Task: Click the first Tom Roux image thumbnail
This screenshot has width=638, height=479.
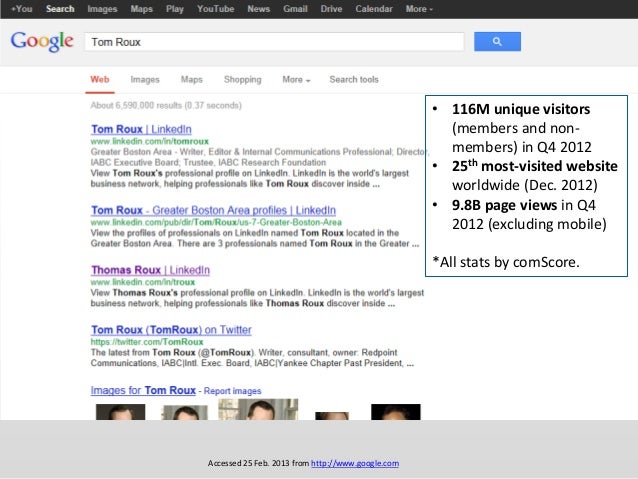Action: point(120,412)
